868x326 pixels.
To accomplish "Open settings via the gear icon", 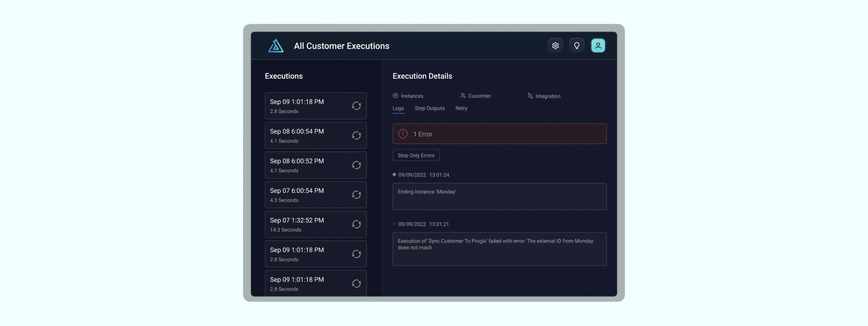I will tap(556, 46).
